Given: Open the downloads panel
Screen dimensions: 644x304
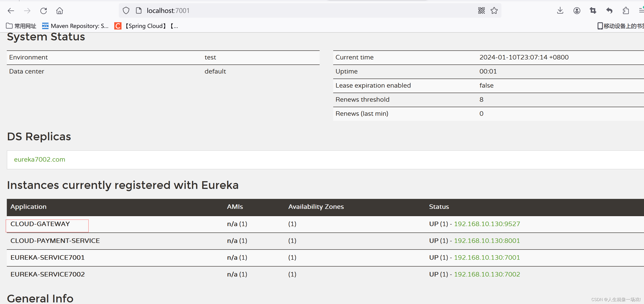Looking at the screenshot, I should coord(560,10).
